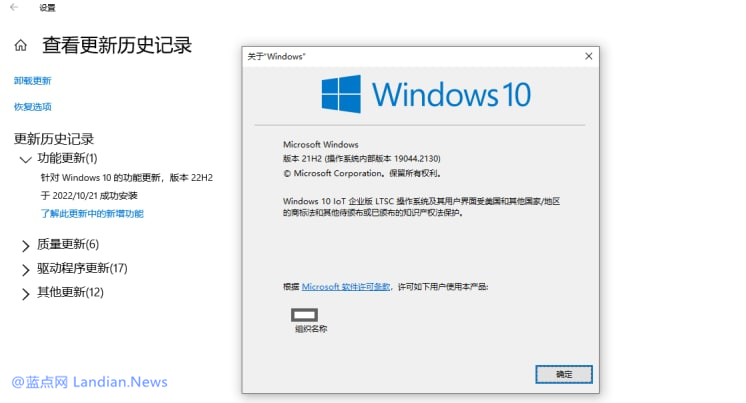Click the Windows logo in About dialog

click(x=341, y=94)
